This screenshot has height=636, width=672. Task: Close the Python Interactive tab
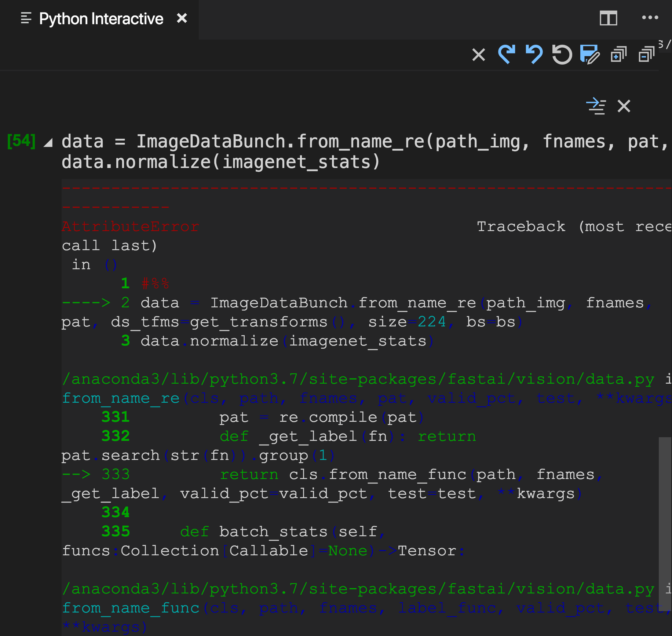click(182, 18)
